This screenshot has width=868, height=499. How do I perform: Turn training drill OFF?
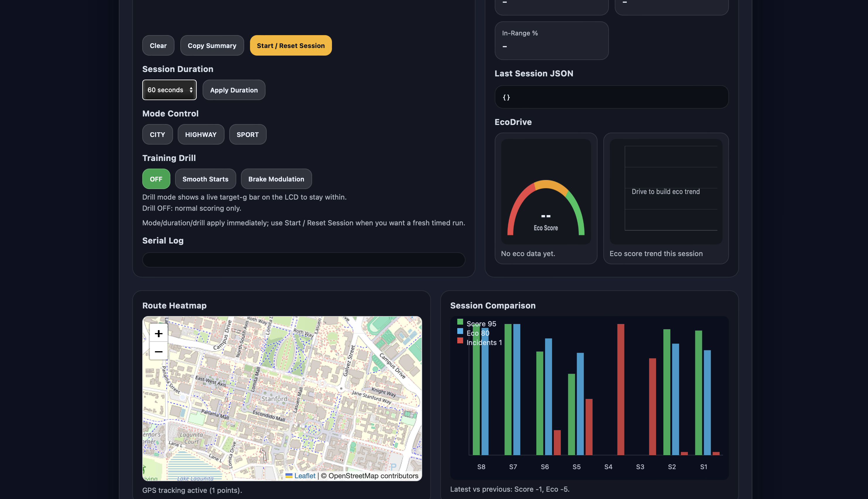click(156, 179)
